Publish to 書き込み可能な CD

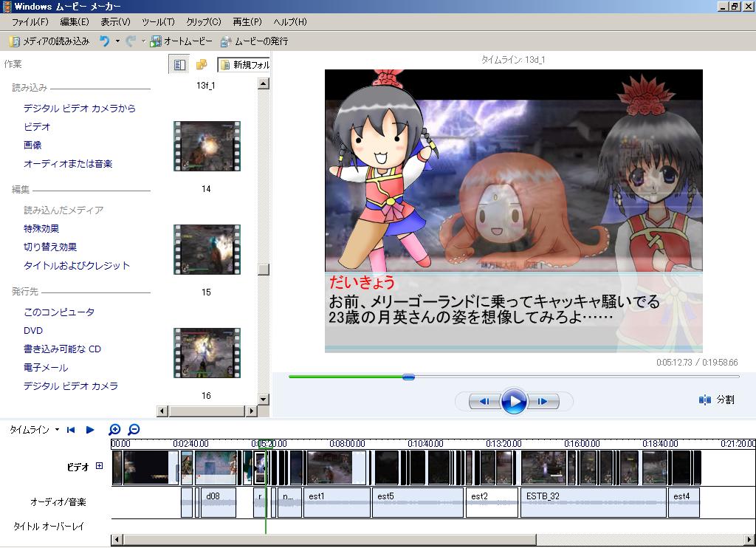62,349
